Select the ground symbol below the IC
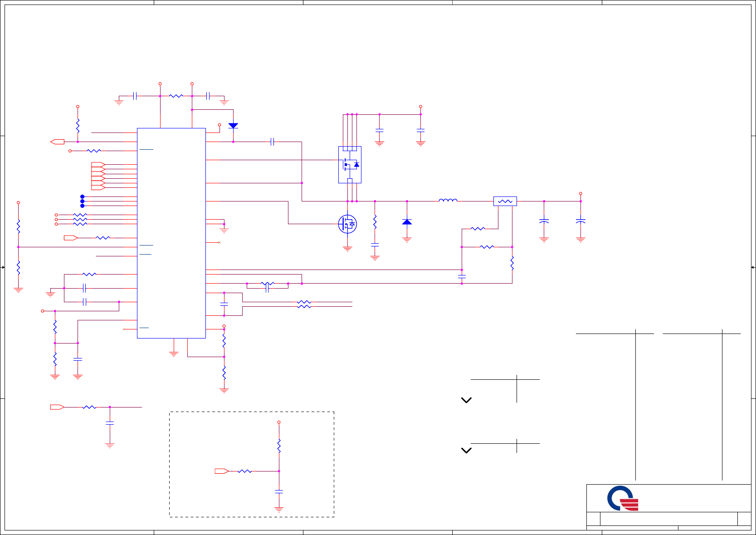 point(174,353)
